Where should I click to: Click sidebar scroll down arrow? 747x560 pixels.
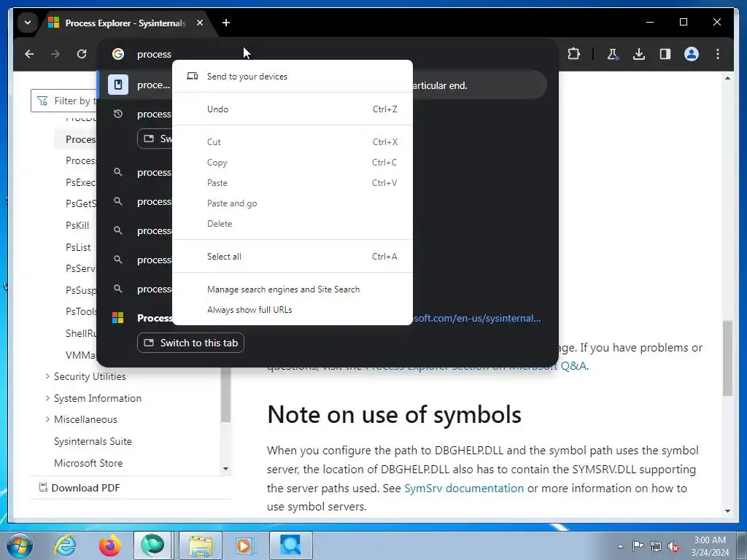click(226, 469)
